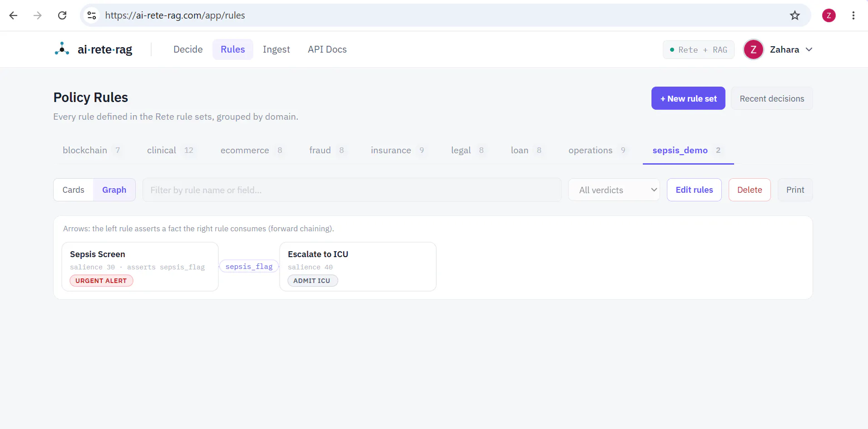Show the loan rule set
Screen dimensions: 868x429
(x=527, y=150)
